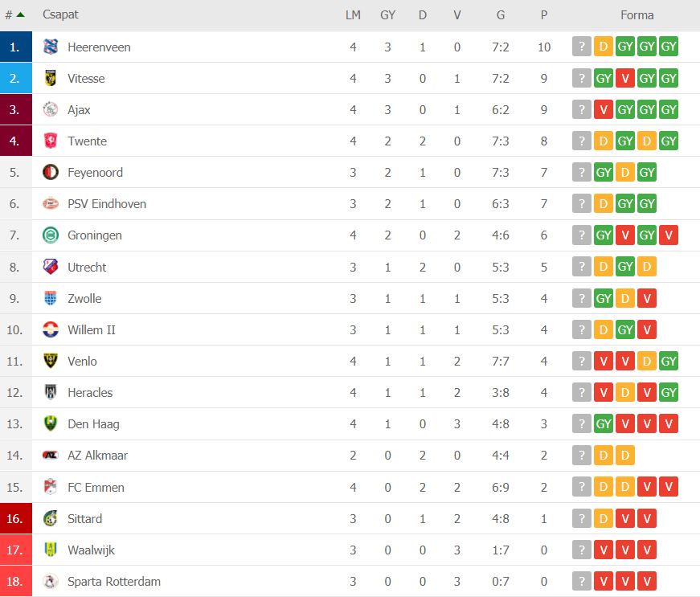700x597 pixels.
Task: Click the red 16. position badge
Action: 16,518
